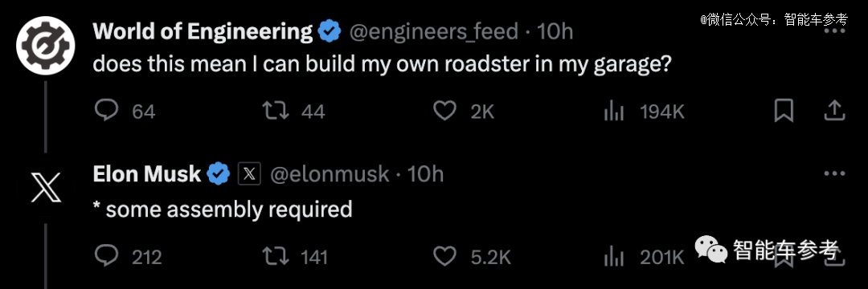This screenshot has height=289, width=868.
Task: Like the World of Engineering tweet
Action: coord(444,111)
